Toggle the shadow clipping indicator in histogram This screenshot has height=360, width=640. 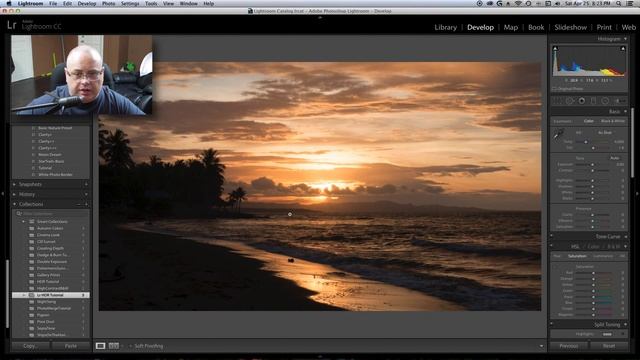click(x=555, y=49)
